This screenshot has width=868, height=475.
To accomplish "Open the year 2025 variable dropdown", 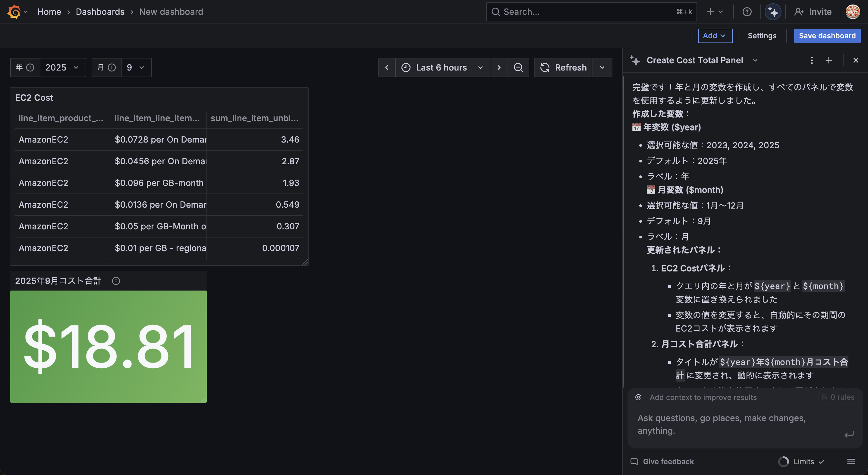I will (62, 68).
